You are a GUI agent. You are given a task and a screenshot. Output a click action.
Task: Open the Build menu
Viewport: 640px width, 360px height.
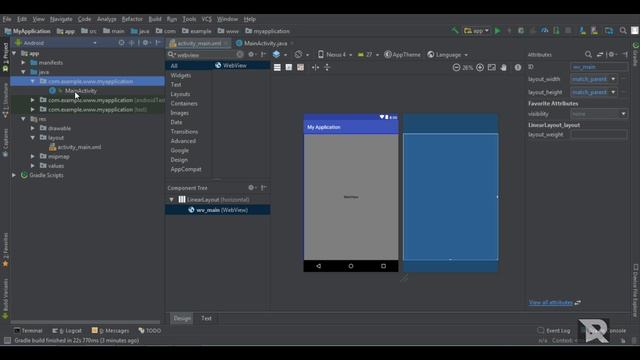(x=155, y=19)
